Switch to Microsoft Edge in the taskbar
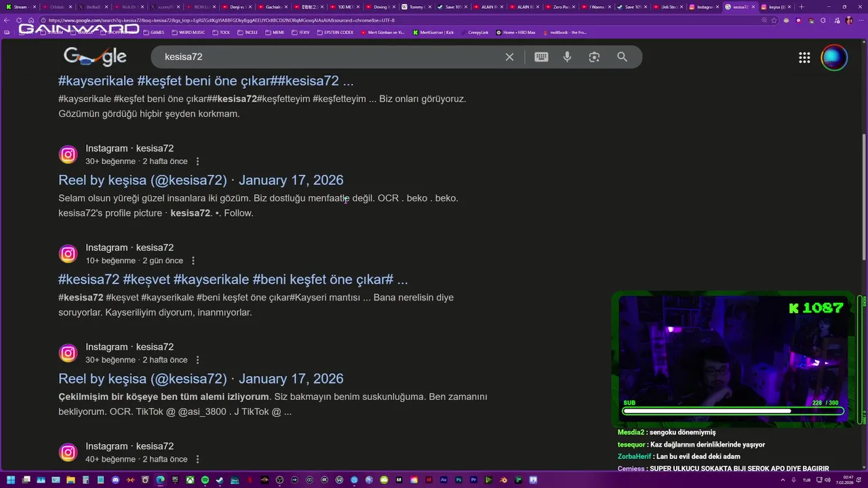The image size is (868, 488). coord(160,480)
